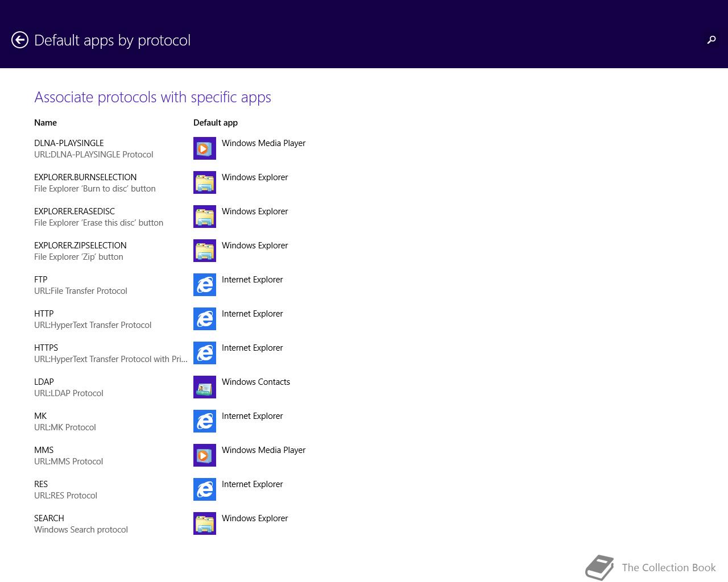The height and width of the screenshot is (582, 728).
Task: Click the DLNA-PLAYSINGLE protocol name
Action: point(69,143)
